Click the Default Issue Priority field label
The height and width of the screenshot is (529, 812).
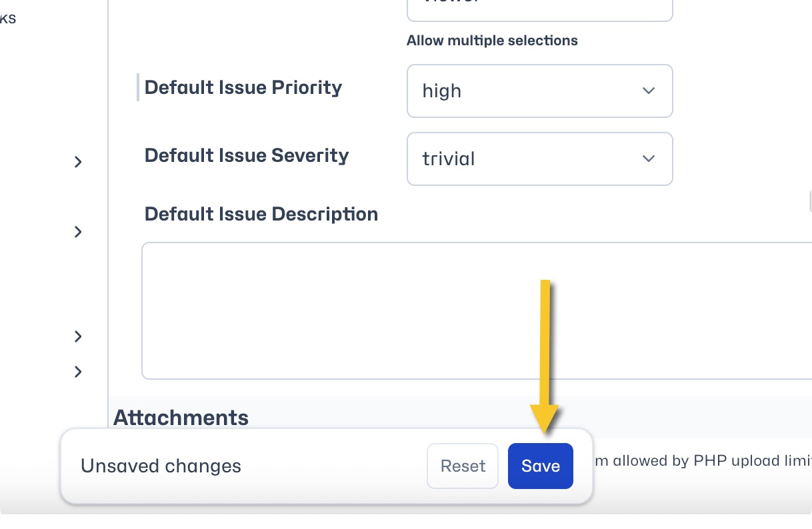[243, 87]
